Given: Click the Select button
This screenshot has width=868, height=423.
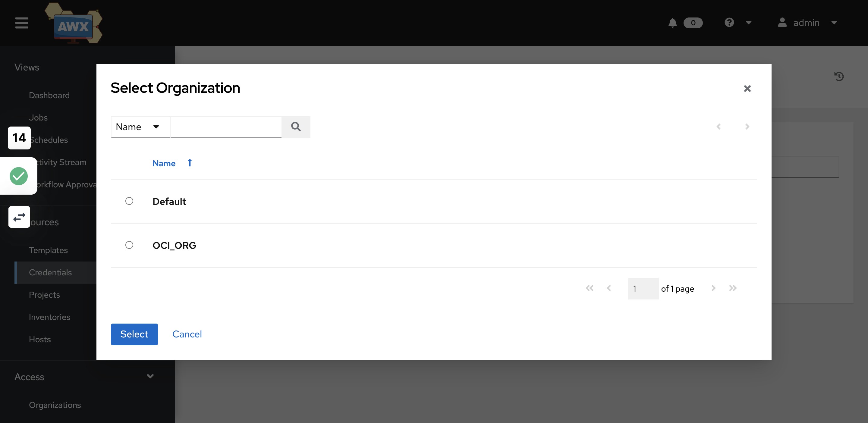Looking at the screenshot, I should (134, 334).
